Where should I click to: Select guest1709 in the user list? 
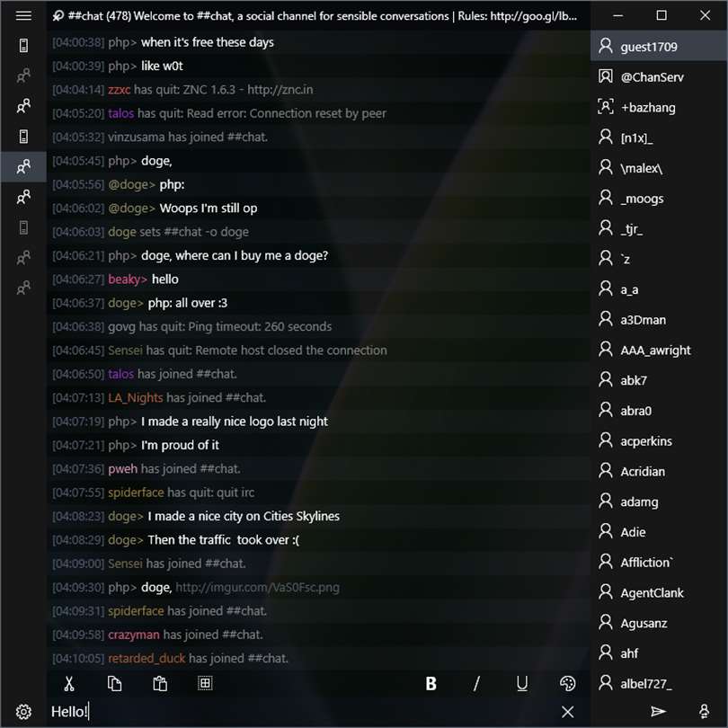[659, 47]
